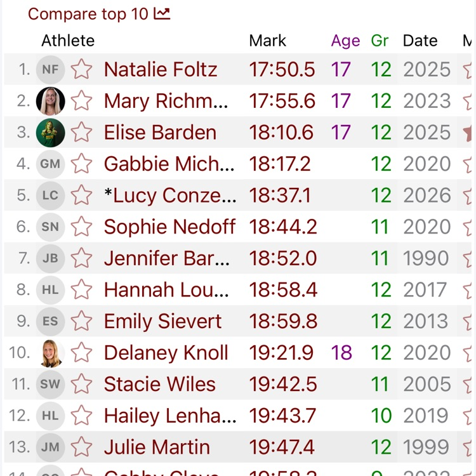
Task: Sort by the Gr column header
Action: pyautogui.click(x=380, y=41)
